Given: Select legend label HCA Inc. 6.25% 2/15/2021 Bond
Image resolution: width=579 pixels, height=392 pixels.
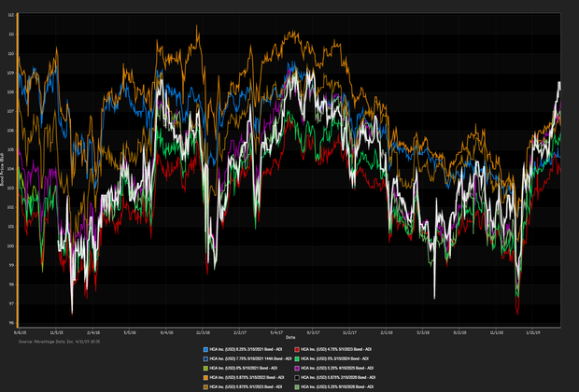Looking at the screenshot, I should pyautogui.click(x=244, y=349).
